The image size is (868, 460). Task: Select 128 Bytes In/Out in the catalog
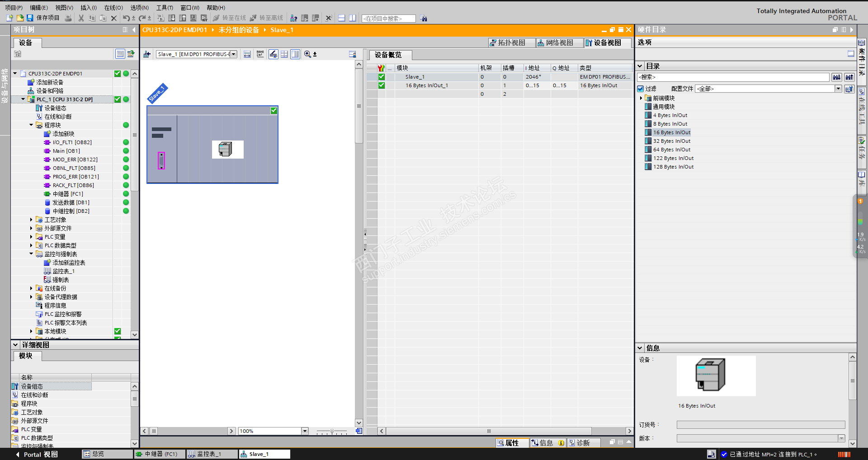673,167
